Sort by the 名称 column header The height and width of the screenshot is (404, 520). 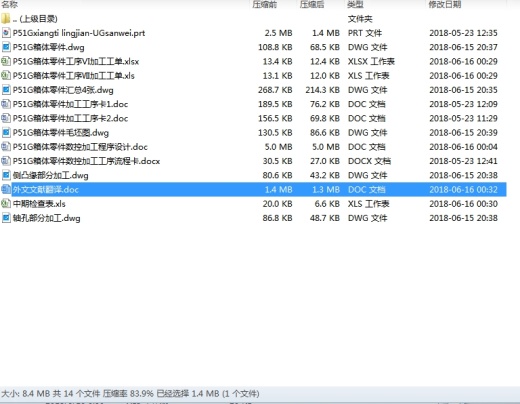(x=9, y=5)
